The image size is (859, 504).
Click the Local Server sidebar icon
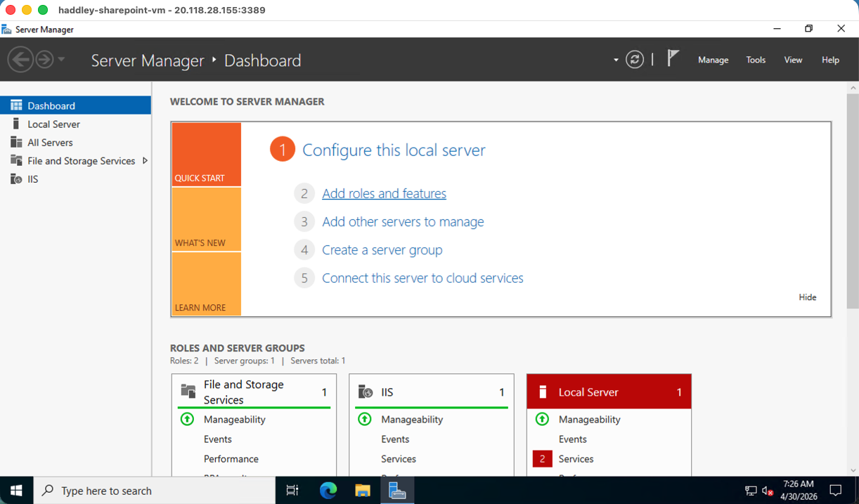click(x=16, y=124)
